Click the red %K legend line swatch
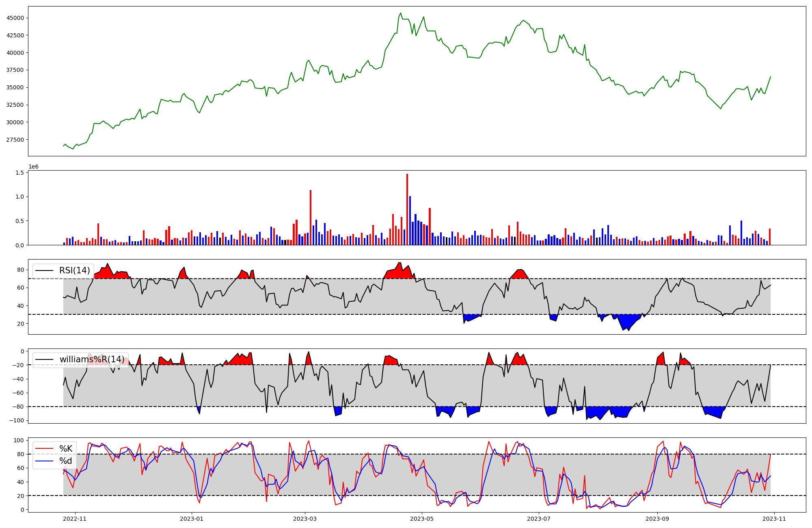This screenshot has width=812, height=528. click(x=45, y=449)
